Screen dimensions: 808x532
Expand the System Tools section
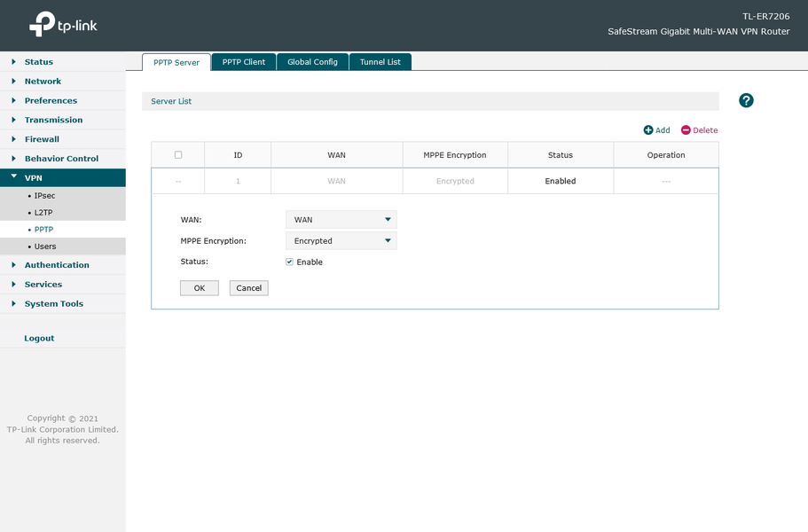point(63,304)
